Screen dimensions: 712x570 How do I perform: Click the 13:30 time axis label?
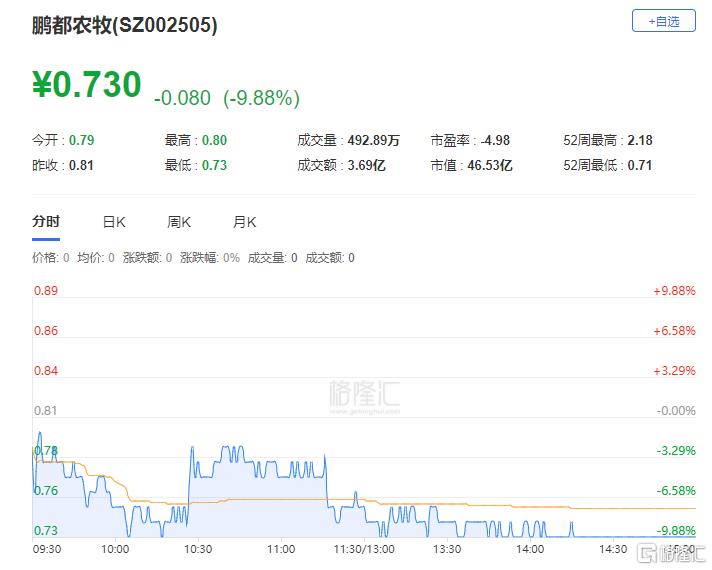point(447,549)
